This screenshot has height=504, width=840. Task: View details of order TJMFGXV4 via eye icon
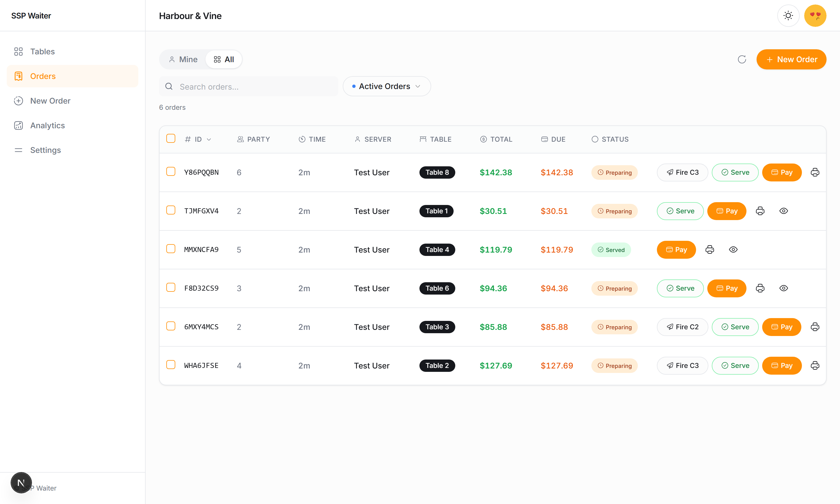tap(784, 211)
